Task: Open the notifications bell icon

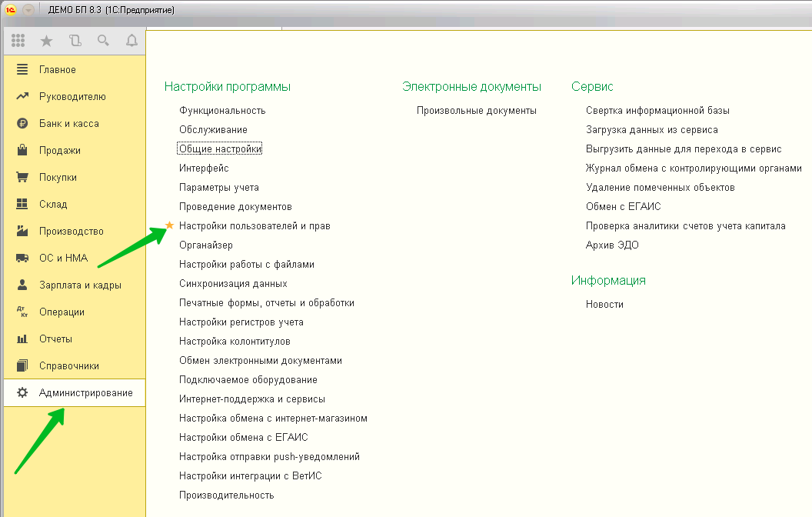Action: [x=131, y=41]
